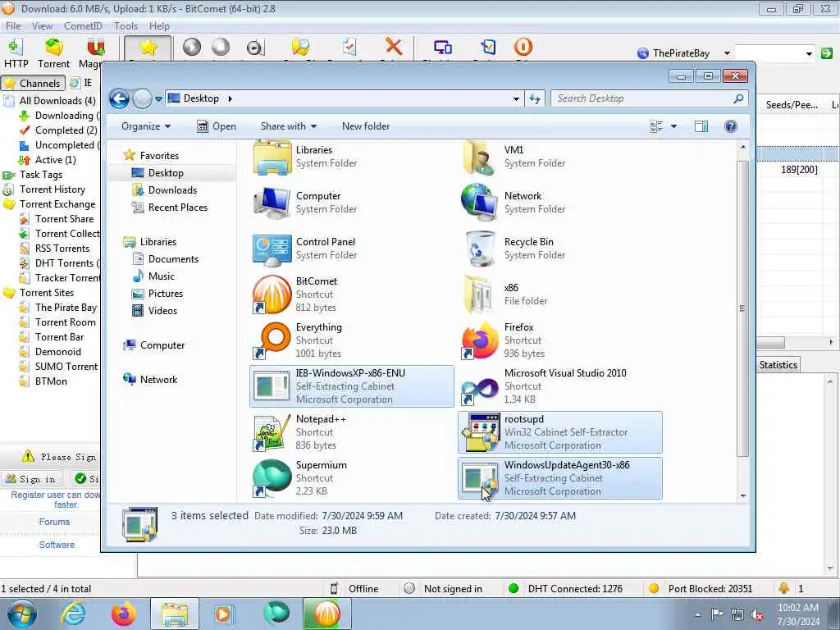Select the Firefox shortcut on Desktop
840x630 pixels.
pos(480,340)
